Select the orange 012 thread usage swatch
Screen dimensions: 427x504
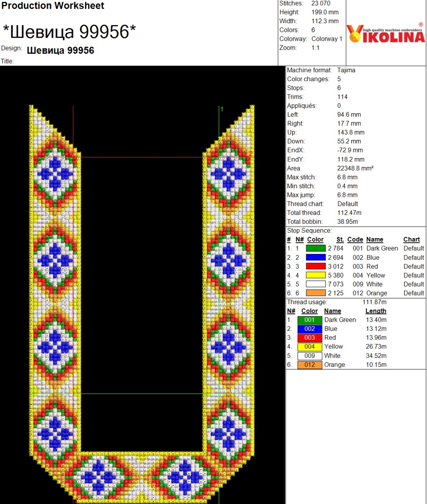pos(309,365)
